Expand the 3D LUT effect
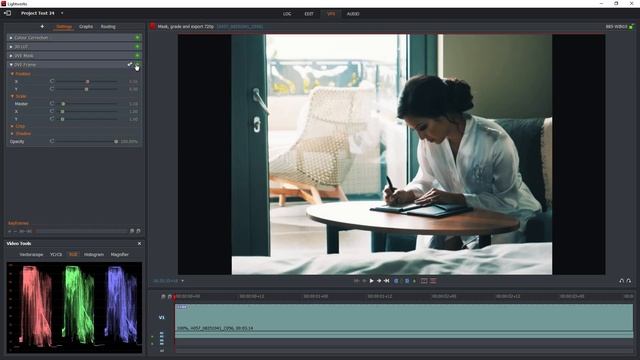640x360 pixels. pos(11,47)
